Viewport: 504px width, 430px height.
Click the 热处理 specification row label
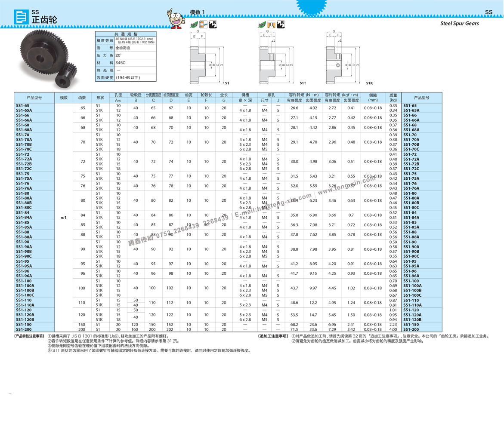click(105, 71)
